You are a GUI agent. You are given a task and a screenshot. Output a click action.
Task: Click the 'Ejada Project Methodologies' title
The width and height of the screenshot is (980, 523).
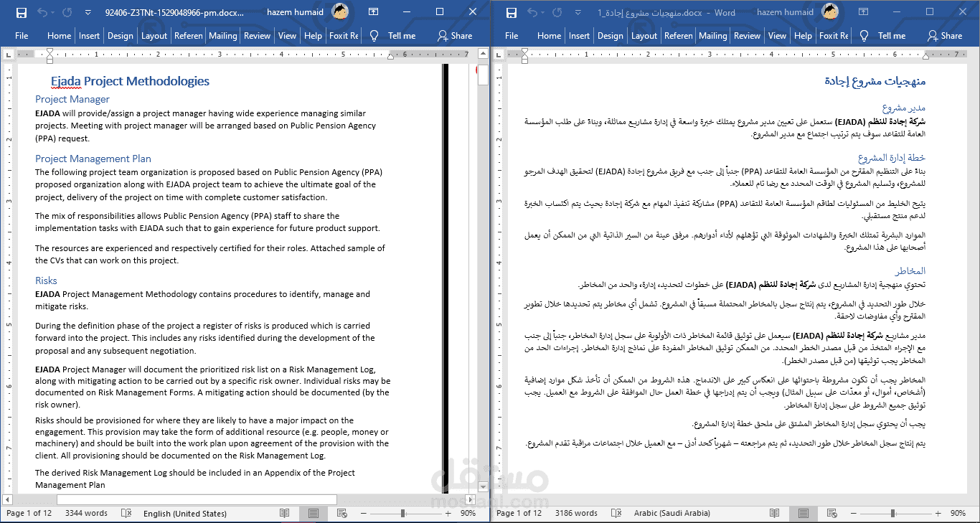point(131,81)
